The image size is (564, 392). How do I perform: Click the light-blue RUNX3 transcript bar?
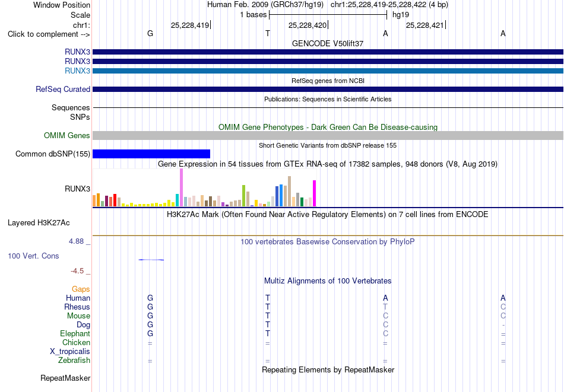pyautogui.click(x=328, y=71)
